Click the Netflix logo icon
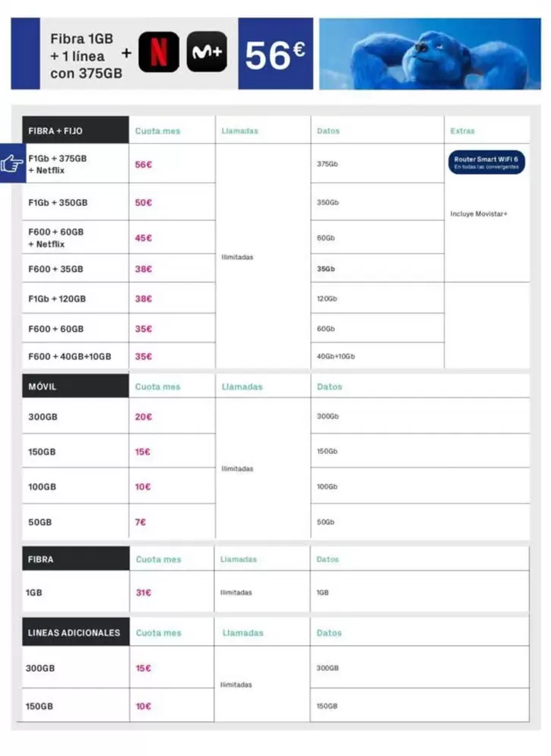This screenshot has height=756, width=551. click(x=159, y=53)
